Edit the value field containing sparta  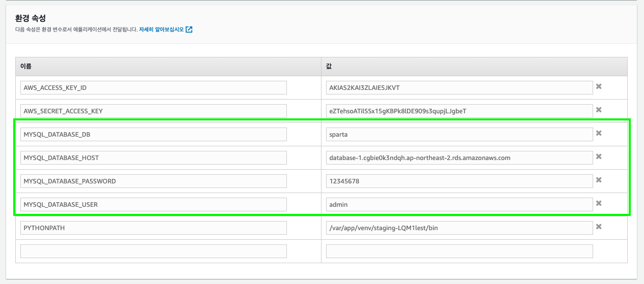click(459, 134)
